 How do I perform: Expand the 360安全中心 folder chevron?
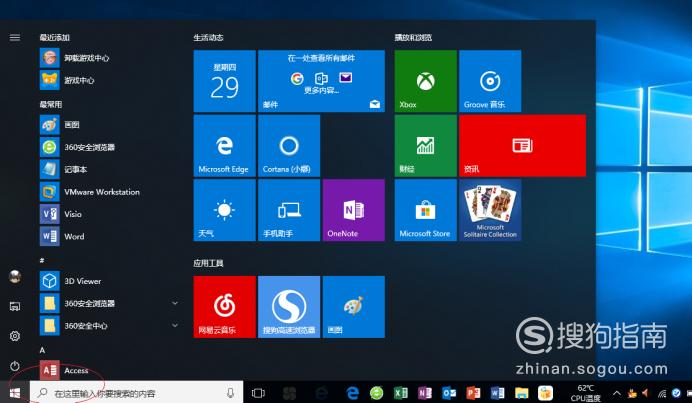pos(175,325)
